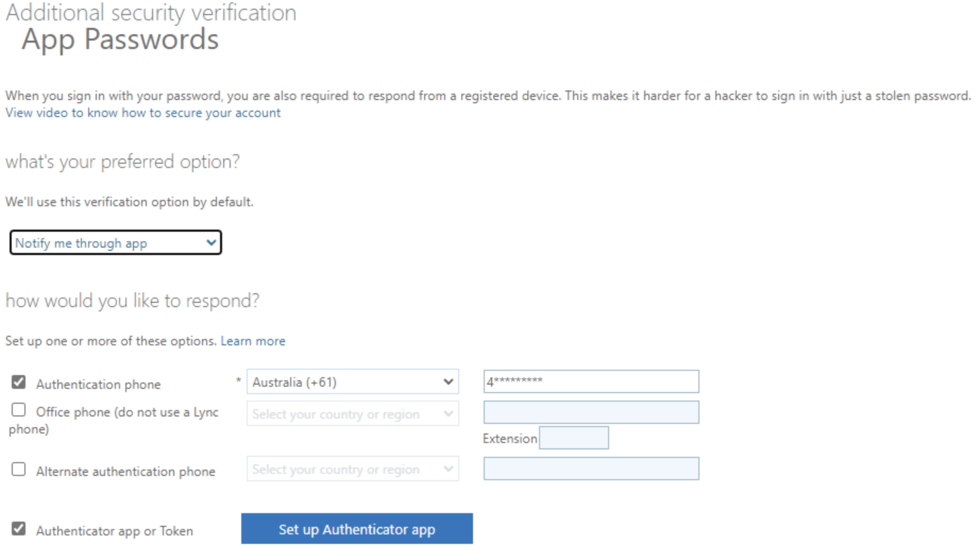The height and width of the screenshot is (551, 980).
Task: Disable Authenticator app or Token
Action: [18, 529]
